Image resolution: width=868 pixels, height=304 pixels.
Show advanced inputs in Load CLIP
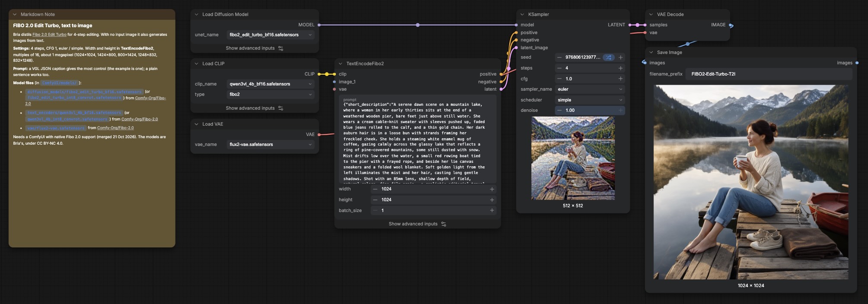tap(255, 108)
